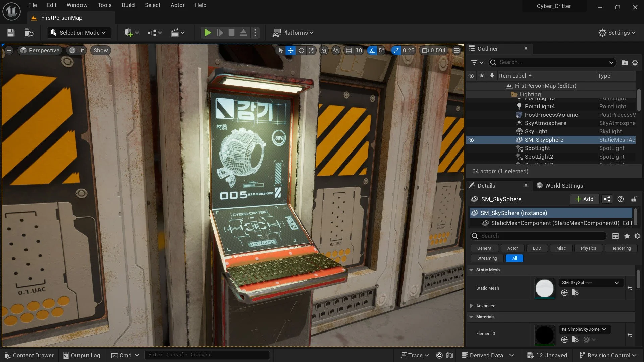Click the Stop simulation square button

(x=231, y=33)
